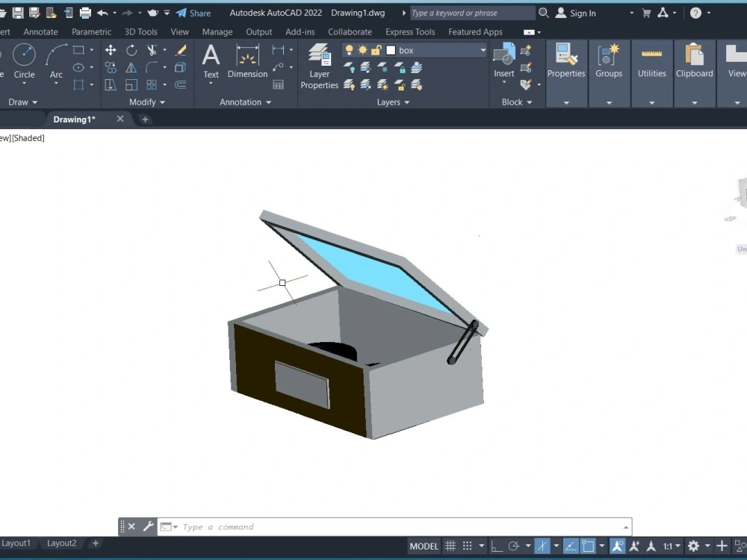Select the Arc tool
Screen dimensions: 747x560
[55, 53]
